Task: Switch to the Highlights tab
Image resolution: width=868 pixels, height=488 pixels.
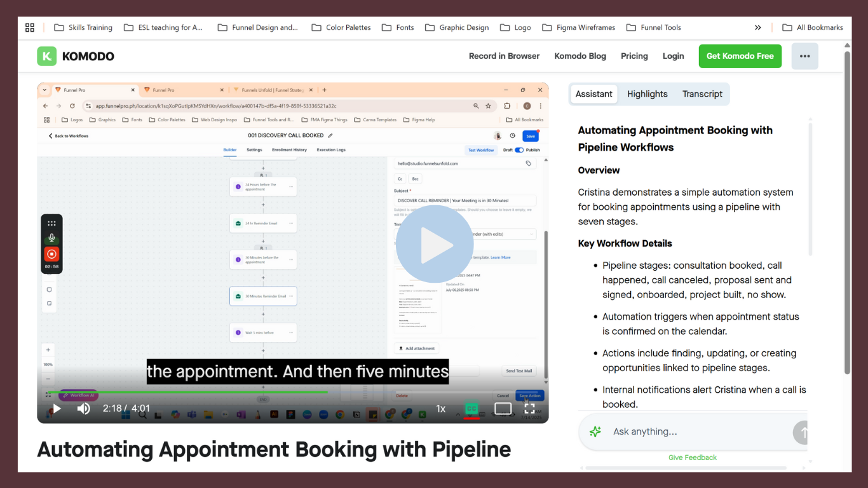Action: (648, 94)
